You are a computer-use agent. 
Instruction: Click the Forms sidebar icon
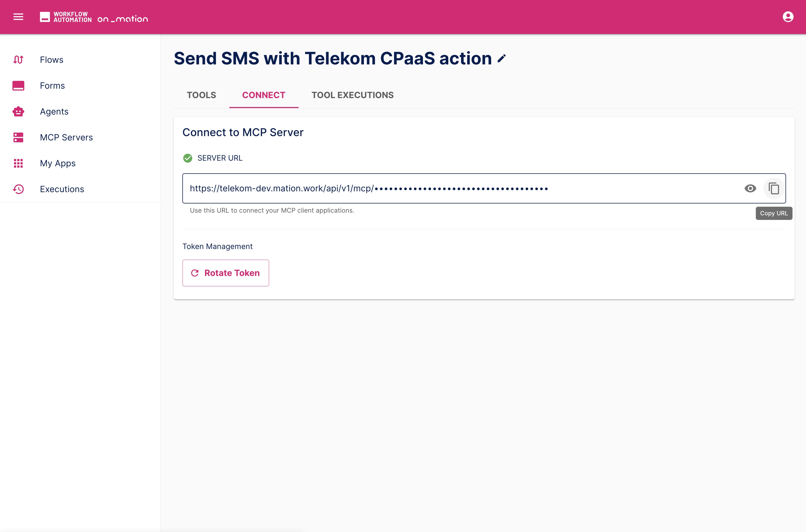coord(18,85)
